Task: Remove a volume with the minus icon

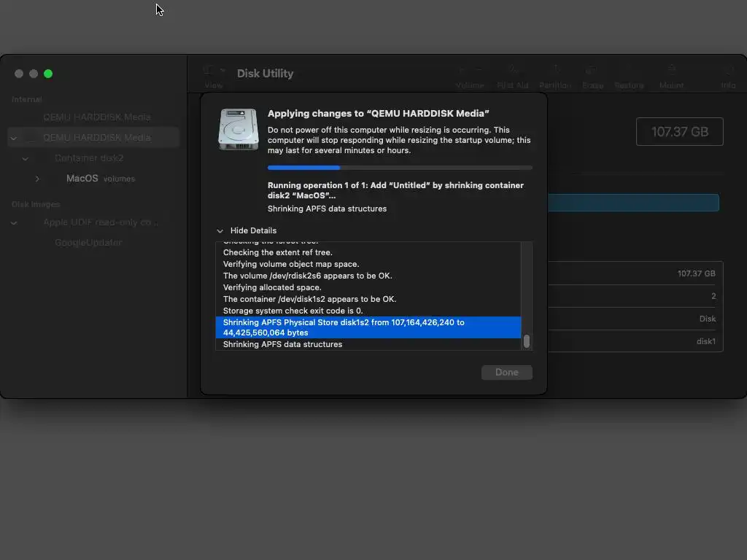Action: tap(479, 71)
